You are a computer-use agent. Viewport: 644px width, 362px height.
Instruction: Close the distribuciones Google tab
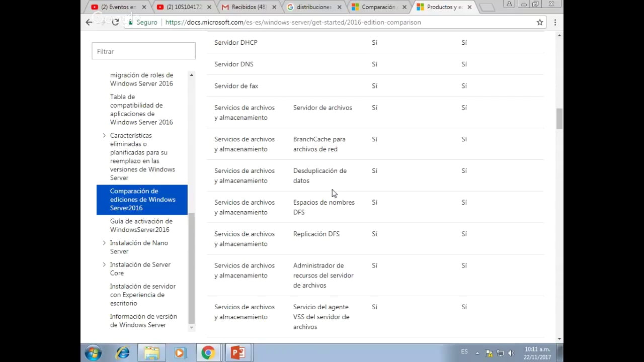pyautogui.click(x=340, y=7)
